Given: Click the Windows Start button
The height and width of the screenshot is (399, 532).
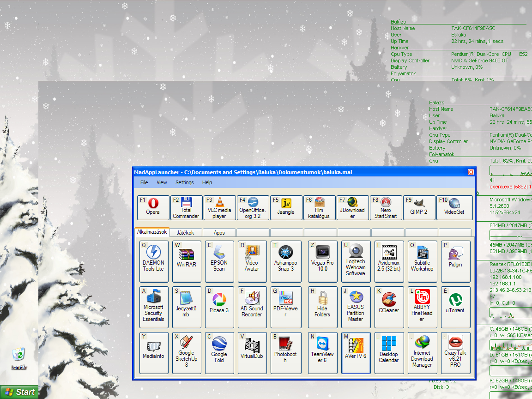Looking at the screenshot, I should click(x=19, y=392).
